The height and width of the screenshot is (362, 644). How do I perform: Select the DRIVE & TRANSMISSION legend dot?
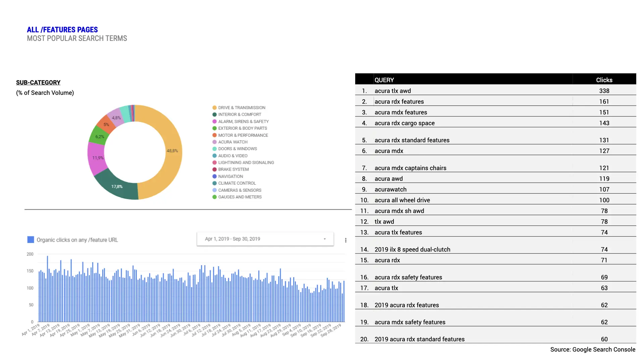point(214,108)
